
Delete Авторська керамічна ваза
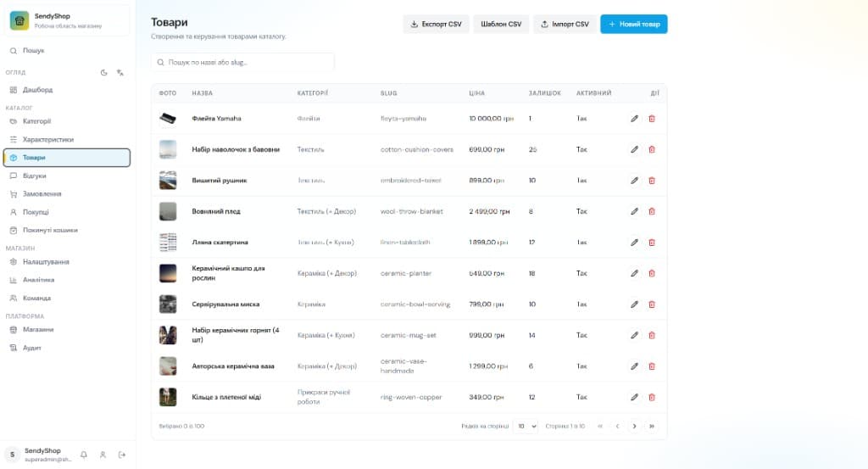coord(652,366)
